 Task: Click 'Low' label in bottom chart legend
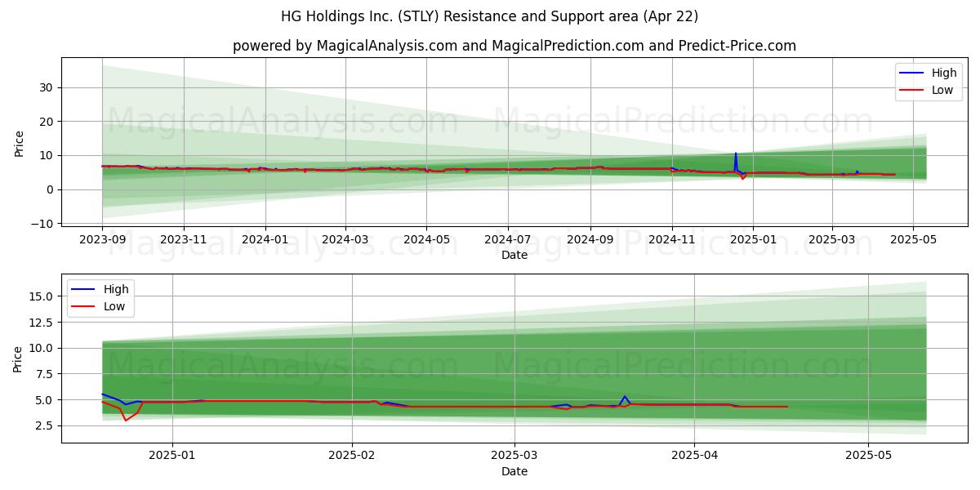[x=114, y=306]
